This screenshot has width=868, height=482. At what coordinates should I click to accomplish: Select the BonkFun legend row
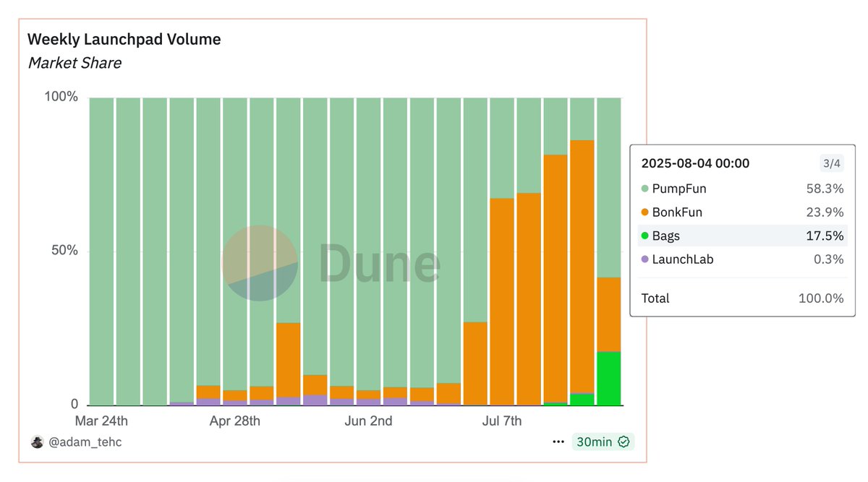742,212
